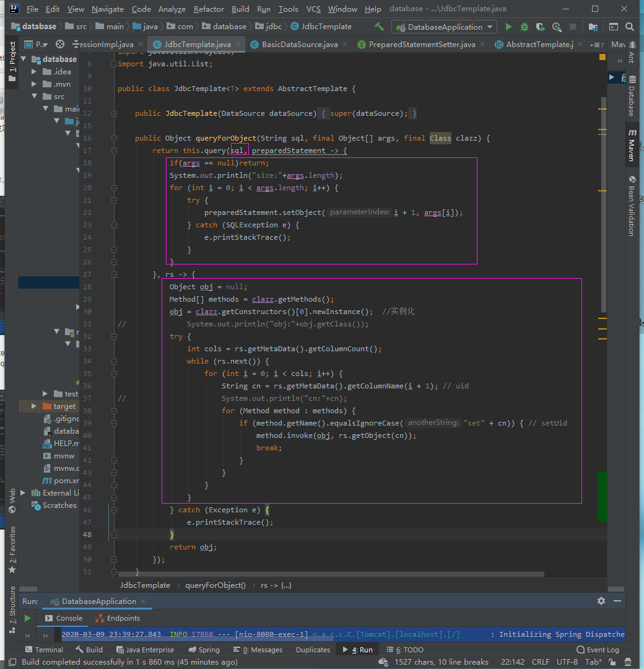Select pom.xml in the project tree
Image resolution: width=644 pixels, height=669 pixels.
pyautogui.click(x=61, y=481)
